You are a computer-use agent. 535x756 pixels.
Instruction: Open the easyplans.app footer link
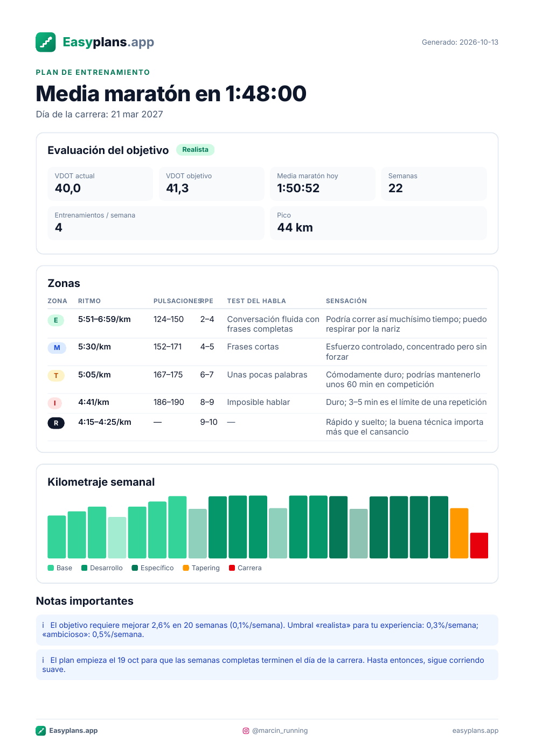click(475, 731)
